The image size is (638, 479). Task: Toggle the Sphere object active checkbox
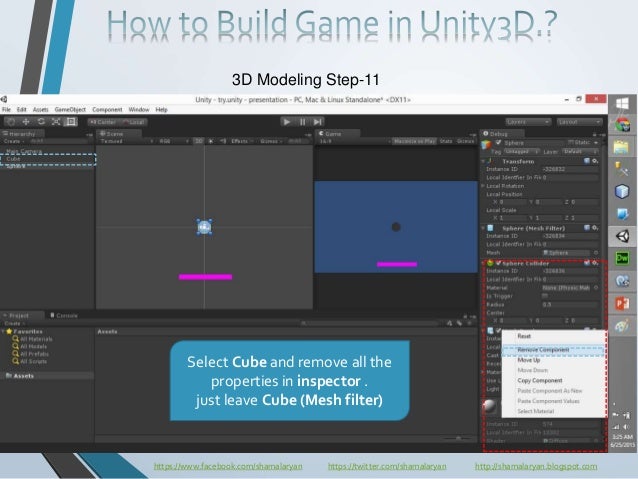(x=498, y=142)
